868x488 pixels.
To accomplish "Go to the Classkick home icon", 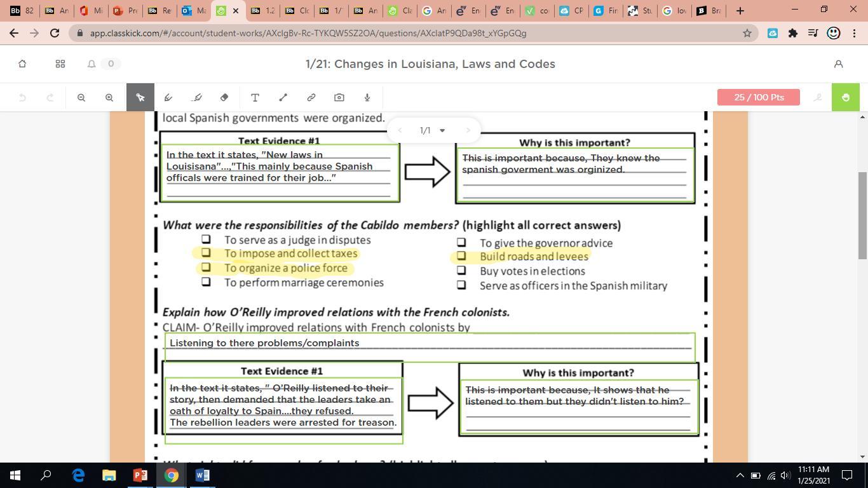I will coord(22,64).
